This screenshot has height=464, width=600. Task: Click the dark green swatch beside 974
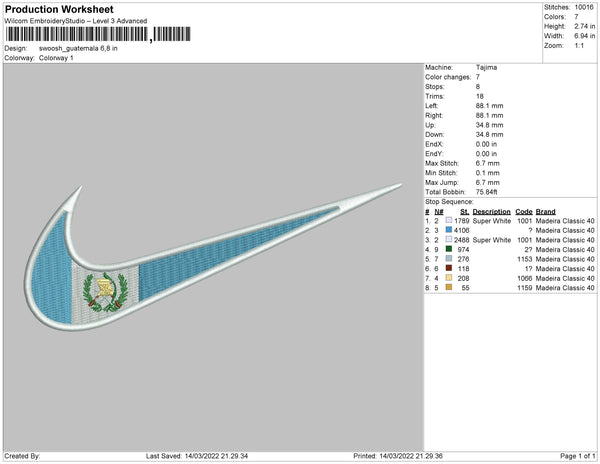(449, 249)
